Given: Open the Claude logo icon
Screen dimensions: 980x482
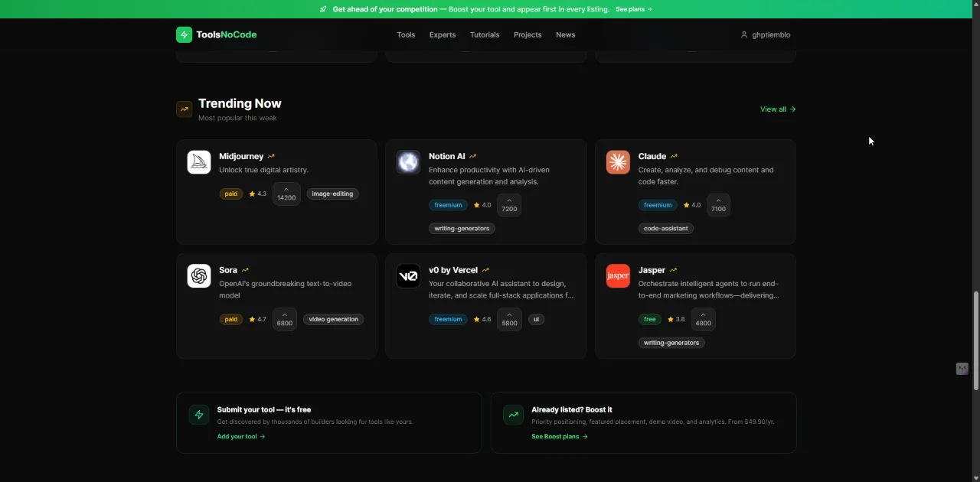Looking at the screenshot, I should point(618,161).
